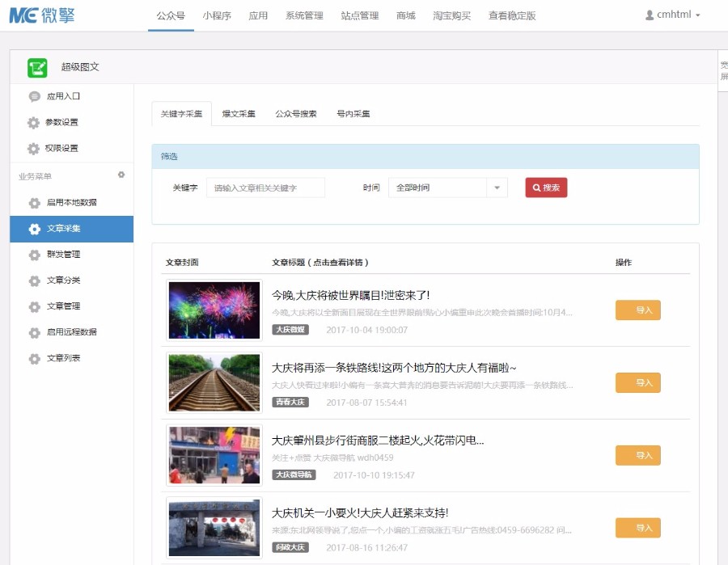Open the railway tracks cover thumbnail

pyautogui.click(x=214, y=382)
